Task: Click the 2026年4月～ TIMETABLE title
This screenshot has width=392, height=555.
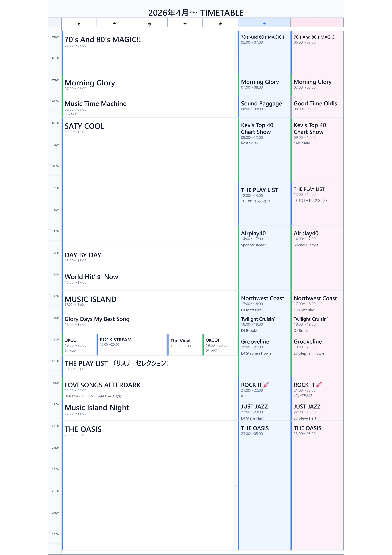Action: pos(196,12)
